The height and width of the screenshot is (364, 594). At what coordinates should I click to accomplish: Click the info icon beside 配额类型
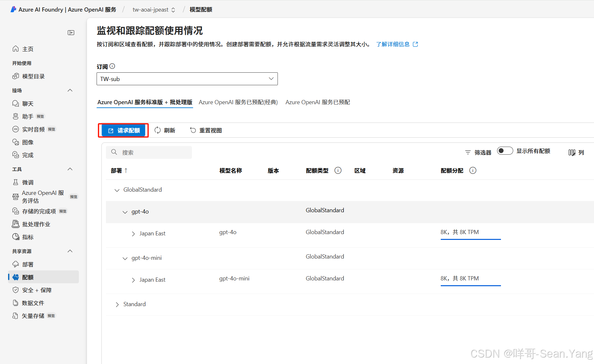[x=338, y=170]
